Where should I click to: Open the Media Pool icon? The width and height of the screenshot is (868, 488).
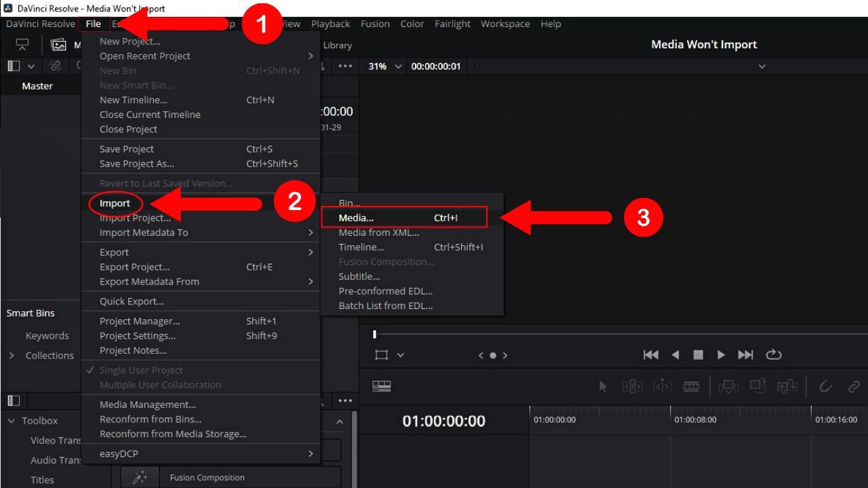pos(59,45)
